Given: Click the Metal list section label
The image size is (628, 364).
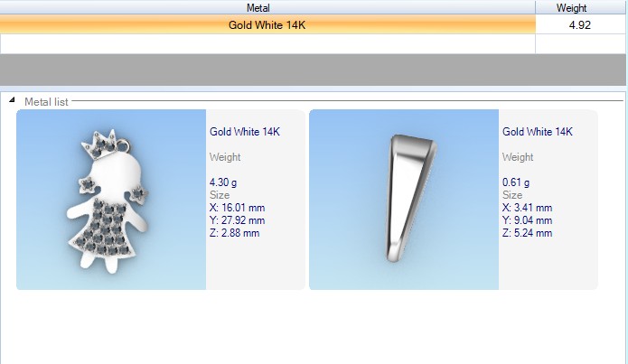Looking at the screenshot, I should pos(46,102).
